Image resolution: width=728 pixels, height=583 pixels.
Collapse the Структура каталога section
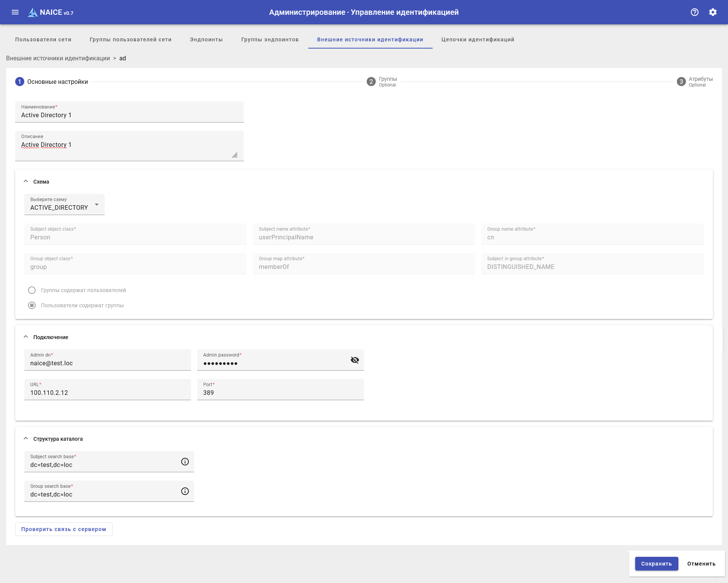pos(26,438)
